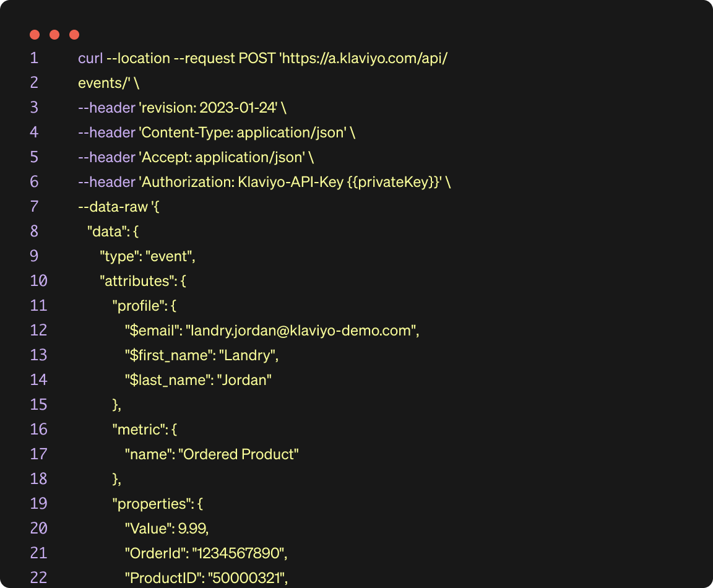Click the $last_name "Jordan" line

pyautogui.click(x=198, y=380)
